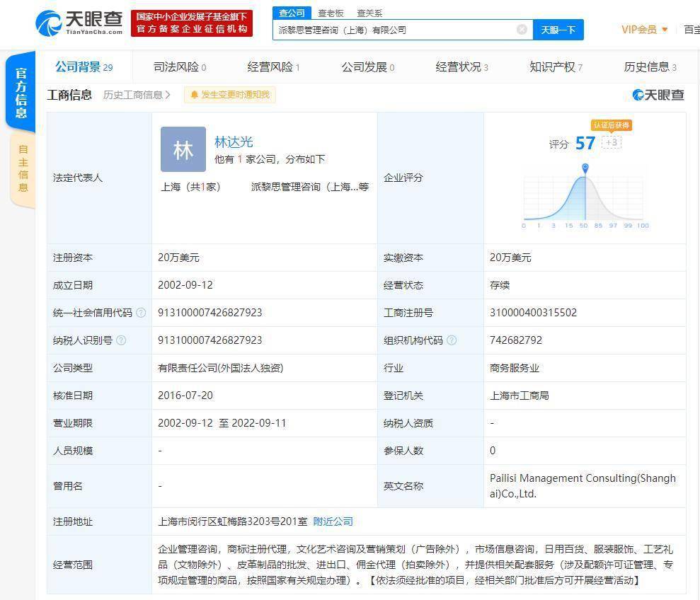Click help icon beside 统一社会信用代码

click(142, 313)
